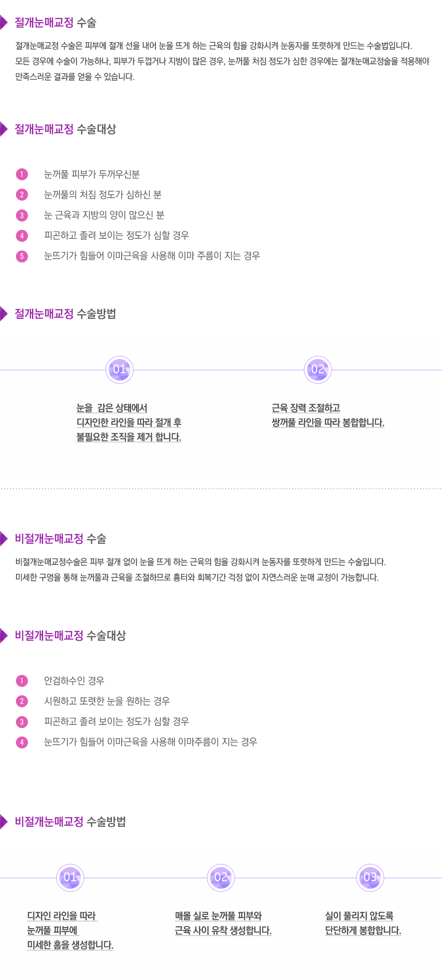Click underlined text 쌍꺼풀 라인을 따라 봉합합니다.
Viewport: 442px width, 980px height.
328,423
